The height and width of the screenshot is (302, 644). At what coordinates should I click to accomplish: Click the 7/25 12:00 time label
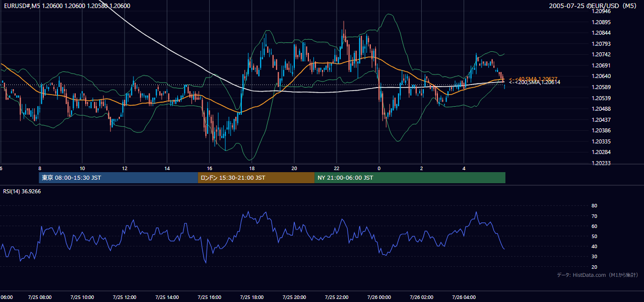click(x=124, y=297)
